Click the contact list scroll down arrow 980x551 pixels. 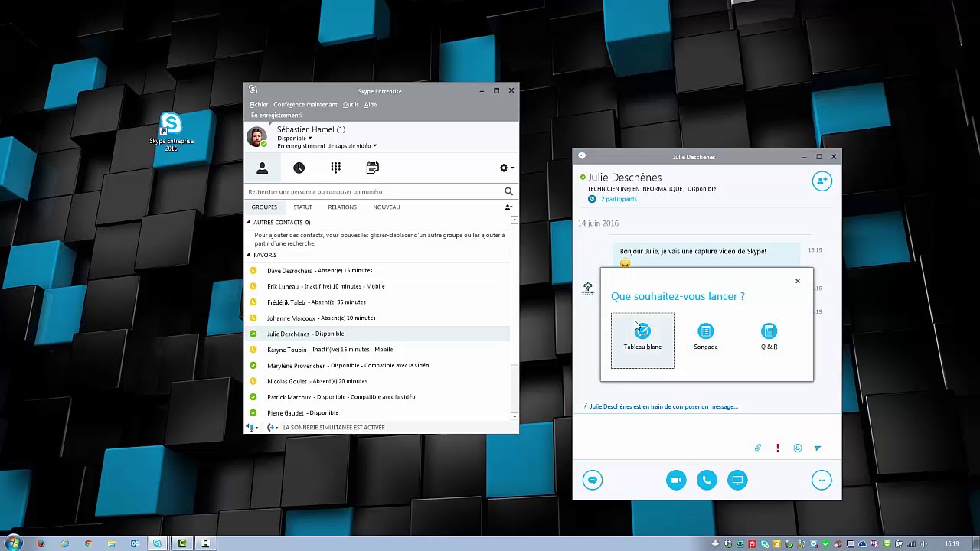pyautogui.click(x=514, y=416)
